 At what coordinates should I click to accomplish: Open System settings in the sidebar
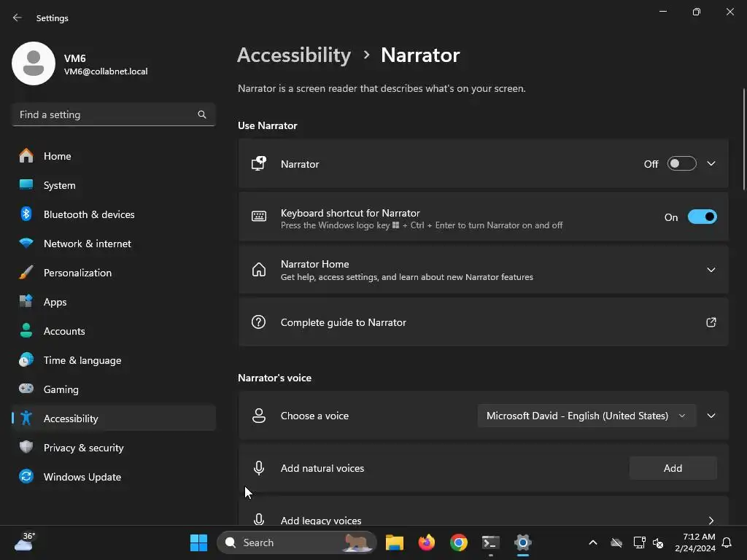point(113,185)
